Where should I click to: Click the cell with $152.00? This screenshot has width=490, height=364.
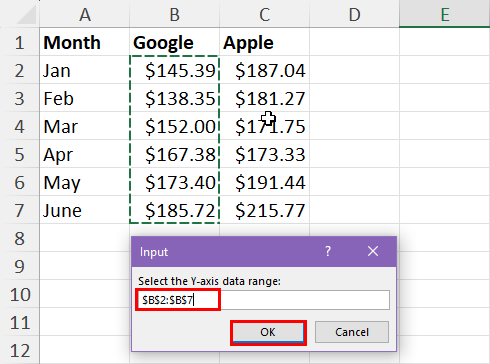tap(175, 126)
